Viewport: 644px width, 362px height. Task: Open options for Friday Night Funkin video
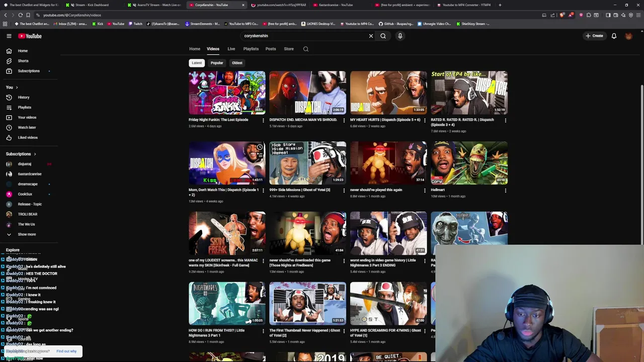(x=263, y=120)
